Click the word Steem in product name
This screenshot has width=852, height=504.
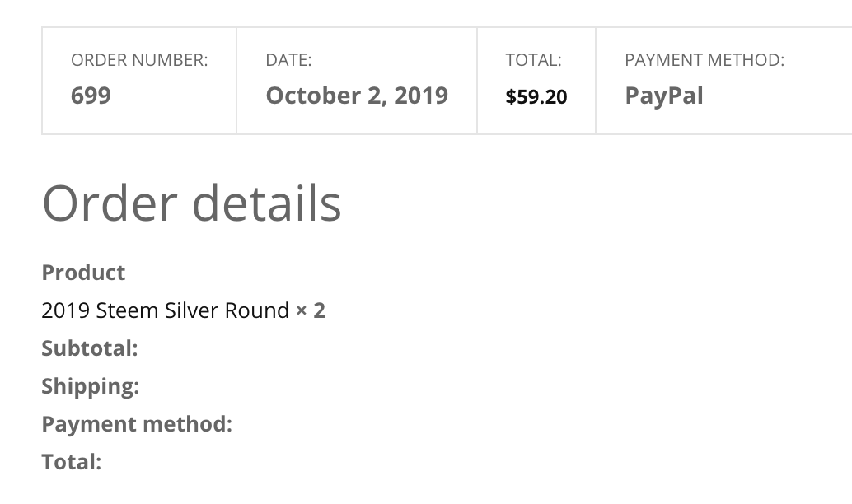124,310
